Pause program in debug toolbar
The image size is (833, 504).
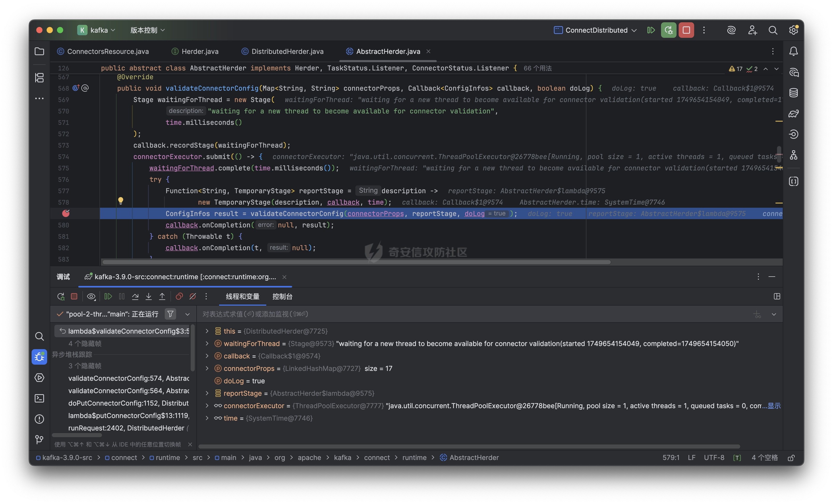click(x=122, y=297)
